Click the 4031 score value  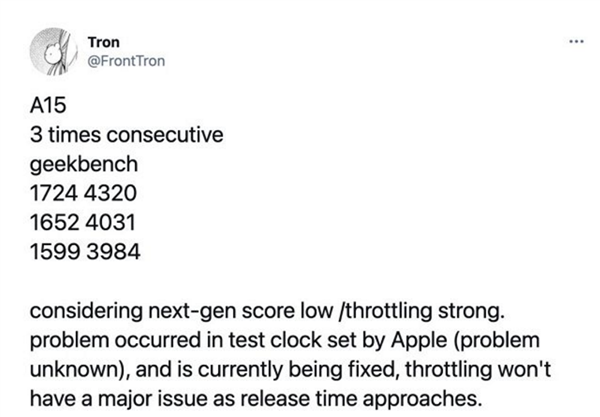(109, 220)
